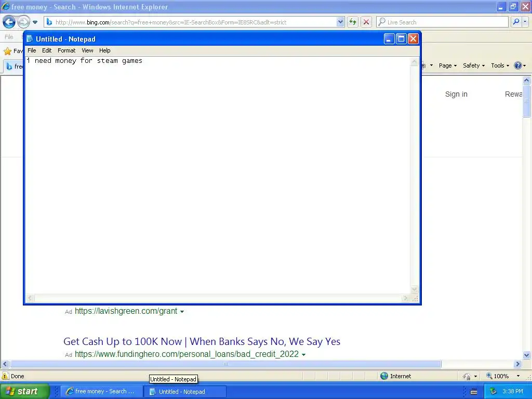Image resolution: width=532 pixels, height=399 pixels.
Task: Click the bing.com address bar URL
Action: pyautogui.click(x=170, y=22)
